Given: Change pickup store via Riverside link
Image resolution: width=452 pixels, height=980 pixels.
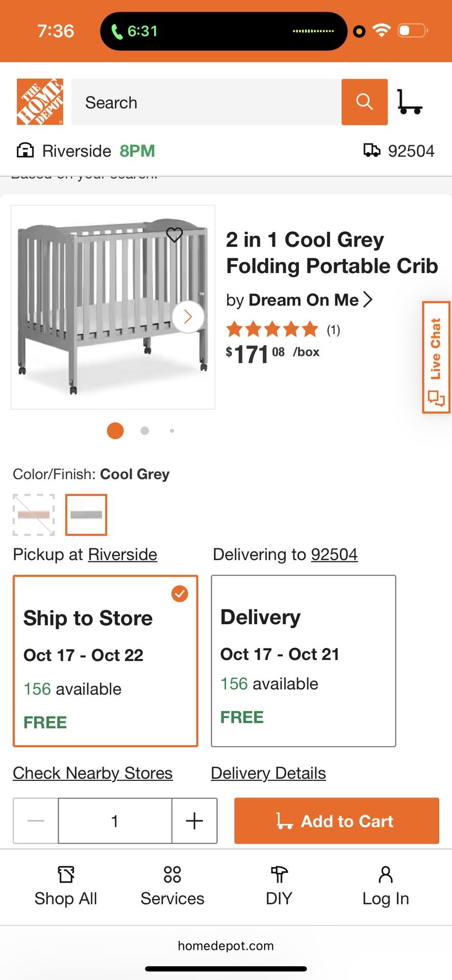Looking at the screenshot, I should tap(122, 554).
